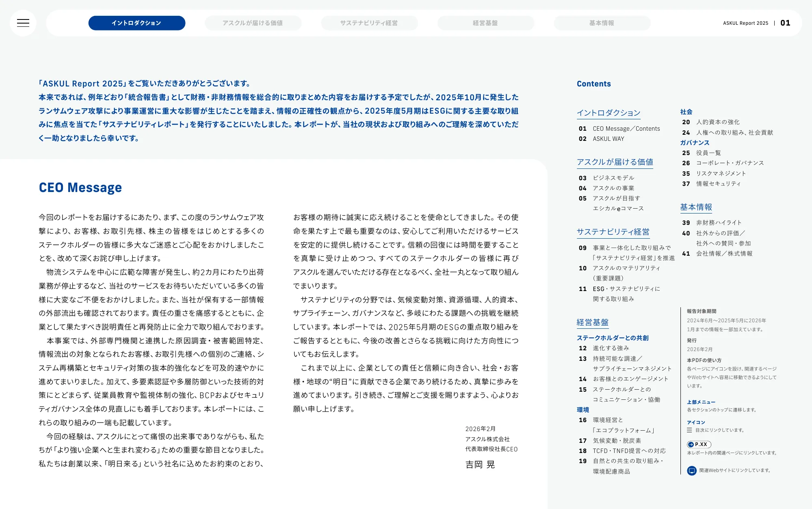Open 16 環境経営と entry
Image resolution: width=812 pixels, height=509 pixels.
(x=617, y=425)
